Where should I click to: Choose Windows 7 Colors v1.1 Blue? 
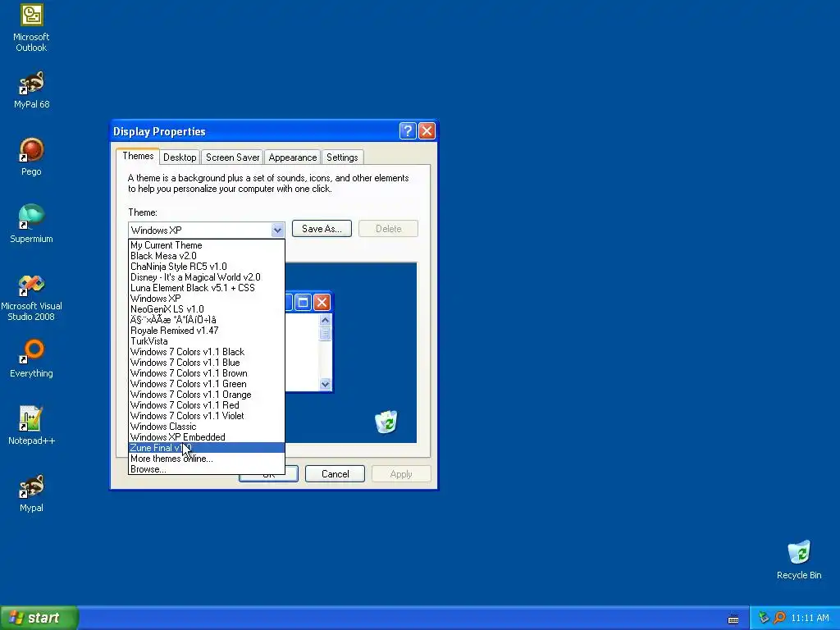206,363
